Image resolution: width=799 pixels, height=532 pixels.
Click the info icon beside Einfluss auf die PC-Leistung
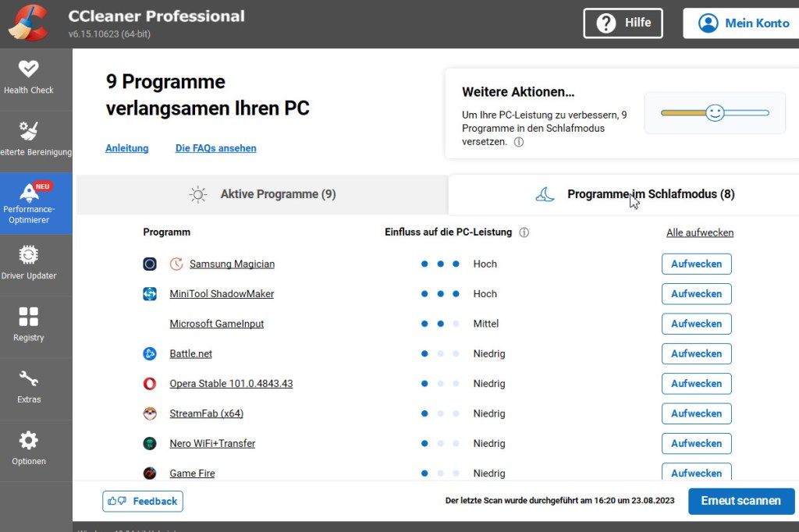point(524,232)
